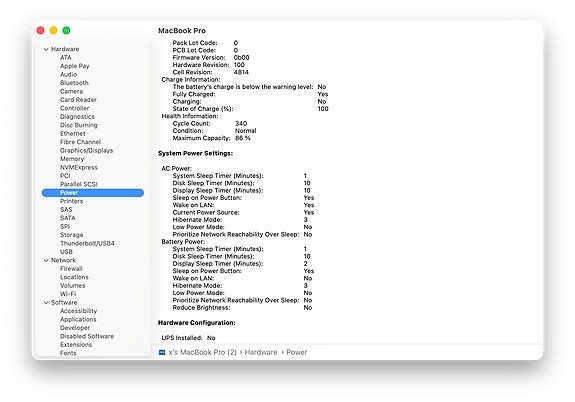Select Bluetooth in the sidebar
This screenshot has width=575, height=402.
pyautogui.click(x=74, y=83)
